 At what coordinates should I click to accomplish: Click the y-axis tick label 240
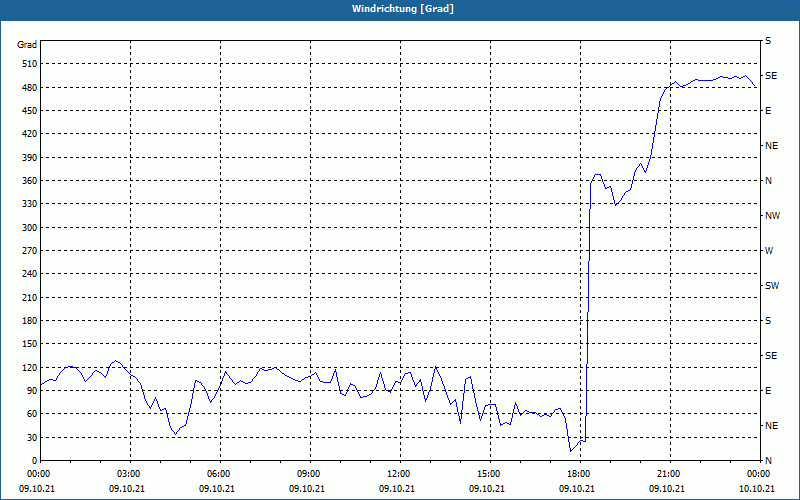30,273
